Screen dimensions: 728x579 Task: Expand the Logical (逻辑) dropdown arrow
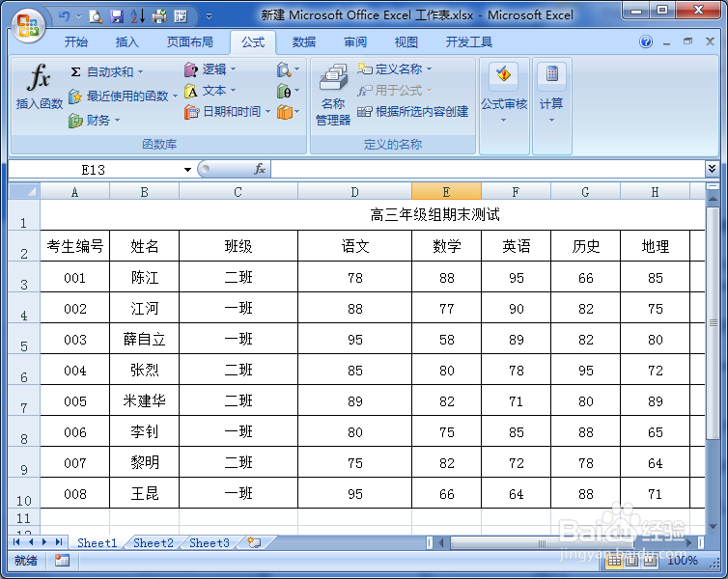click(233, 69)
